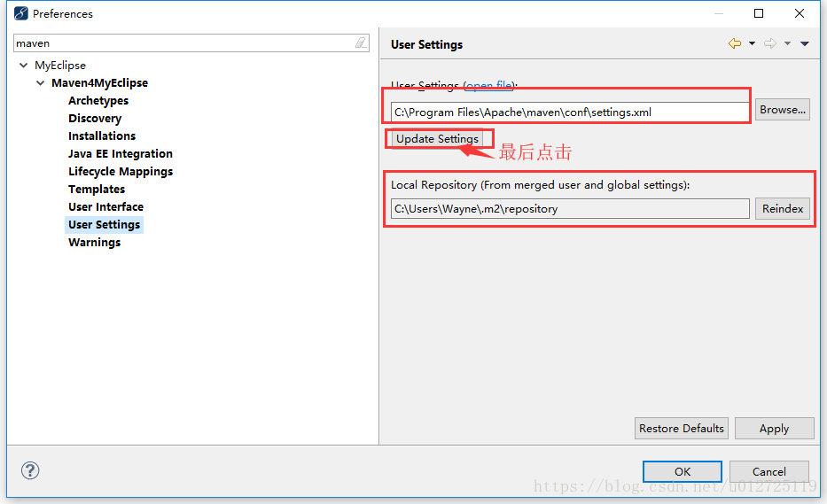Click the back navigation arrow icon
Image resolution: width=827 pixels, height=504 pixels.
point(735,43)
